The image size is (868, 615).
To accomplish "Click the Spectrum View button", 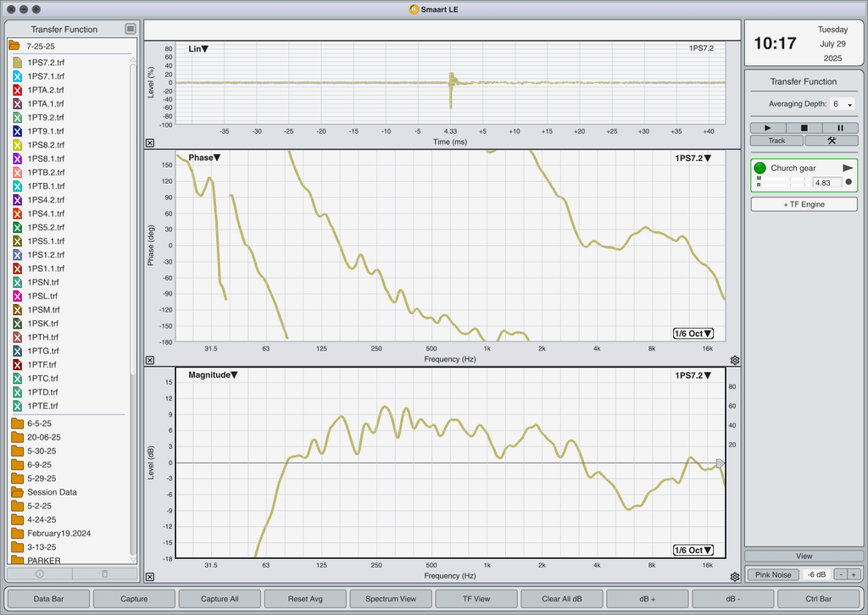I will pyautogui.click(x=391, y=599).
